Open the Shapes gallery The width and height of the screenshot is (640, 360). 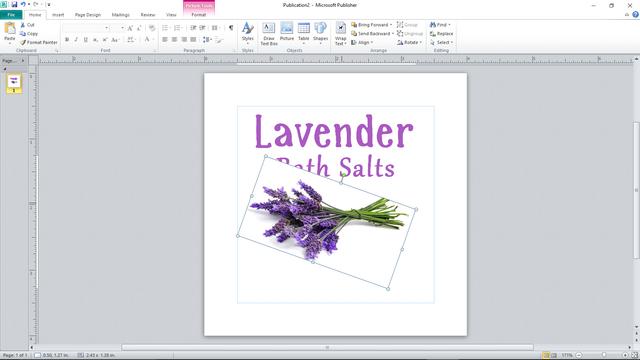pos(320,33)
